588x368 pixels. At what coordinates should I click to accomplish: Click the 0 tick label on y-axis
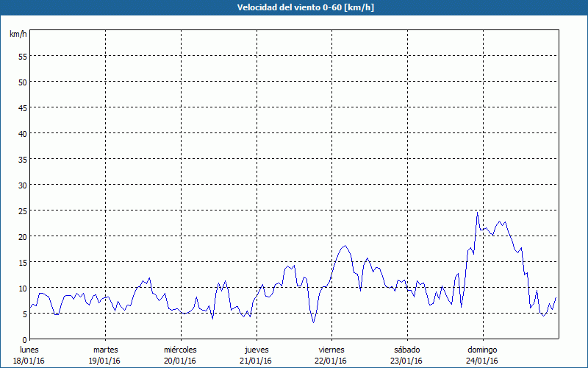click(x=25, y=339)
